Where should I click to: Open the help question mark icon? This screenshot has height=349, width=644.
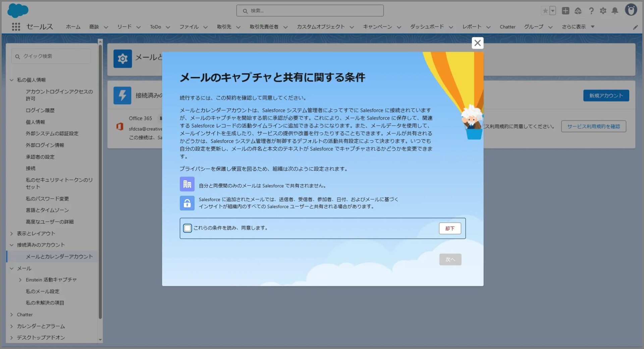(x=591, y=11)
